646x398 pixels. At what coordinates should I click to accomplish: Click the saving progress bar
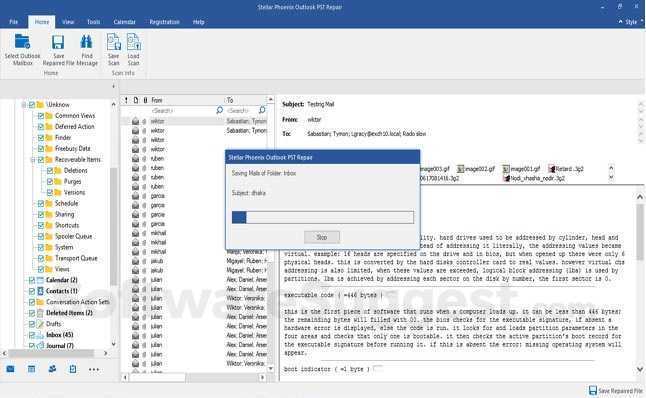(323, 217)
